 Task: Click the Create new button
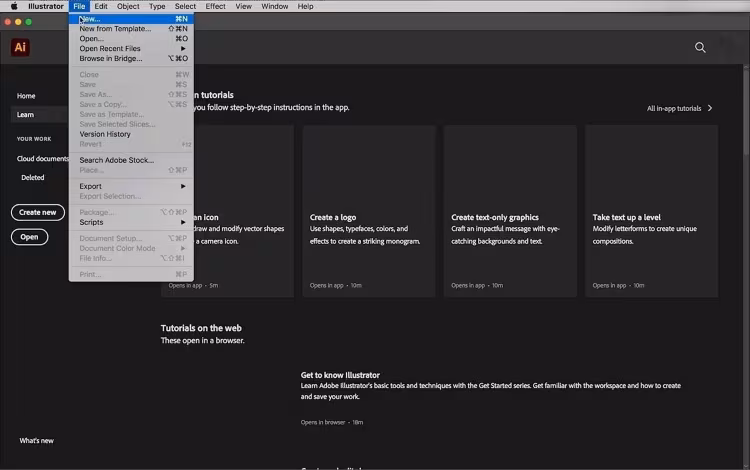point(38,212)
